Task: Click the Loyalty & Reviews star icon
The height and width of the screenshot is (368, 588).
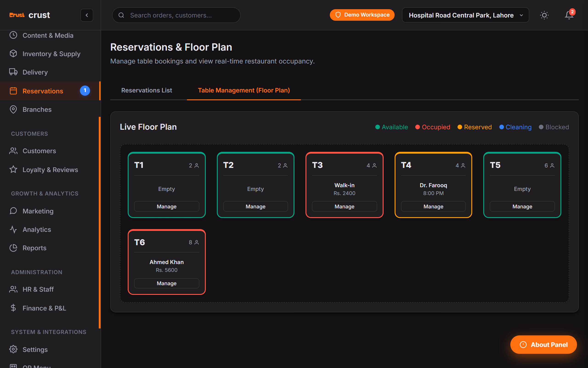Action: point(13,170)
